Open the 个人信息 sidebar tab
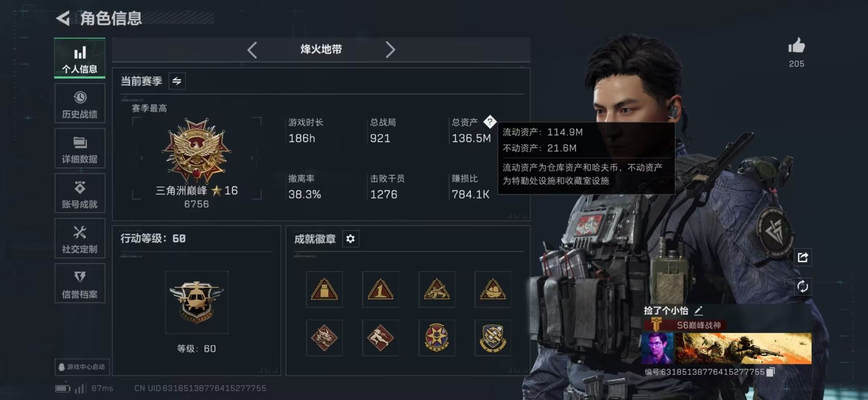 coord(80,59)
